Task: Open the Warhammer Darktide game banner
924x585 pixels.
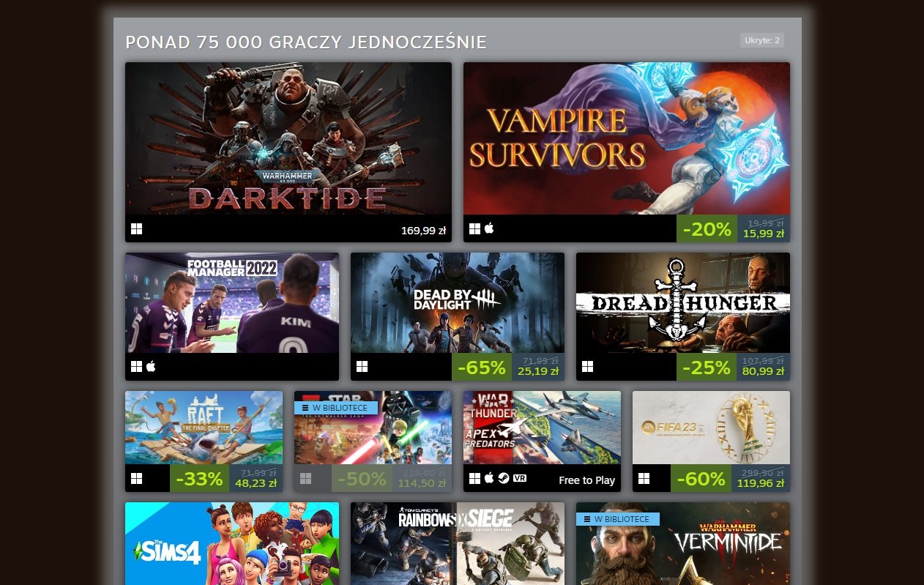Action: click(x=288, y=138)
